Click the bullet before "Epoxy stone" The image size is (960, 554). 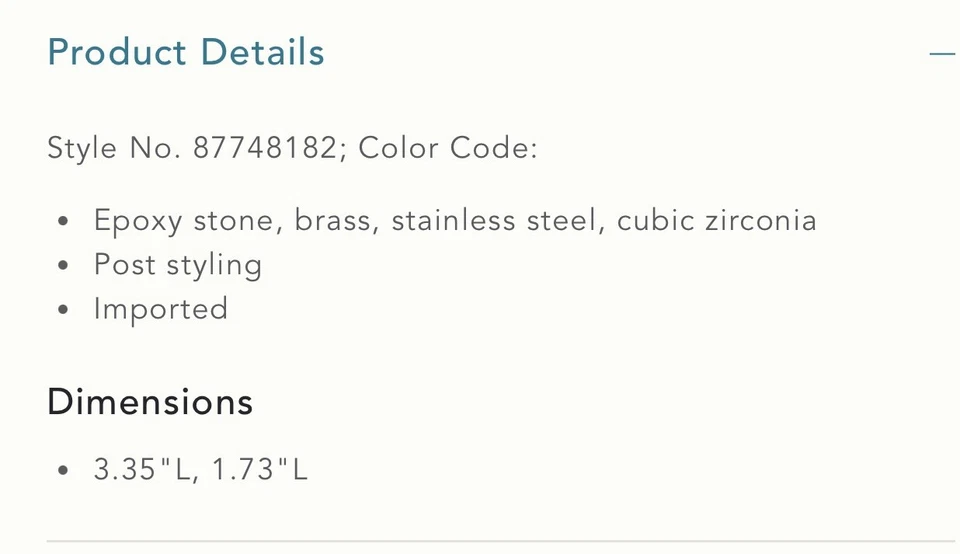(x=64, y=221)
